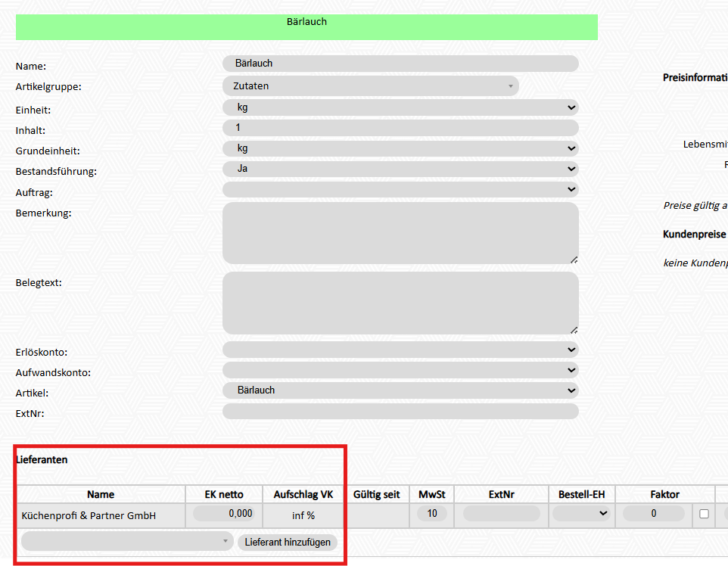
Task: Click into the Name input field
Action: (x=400, y=64)
